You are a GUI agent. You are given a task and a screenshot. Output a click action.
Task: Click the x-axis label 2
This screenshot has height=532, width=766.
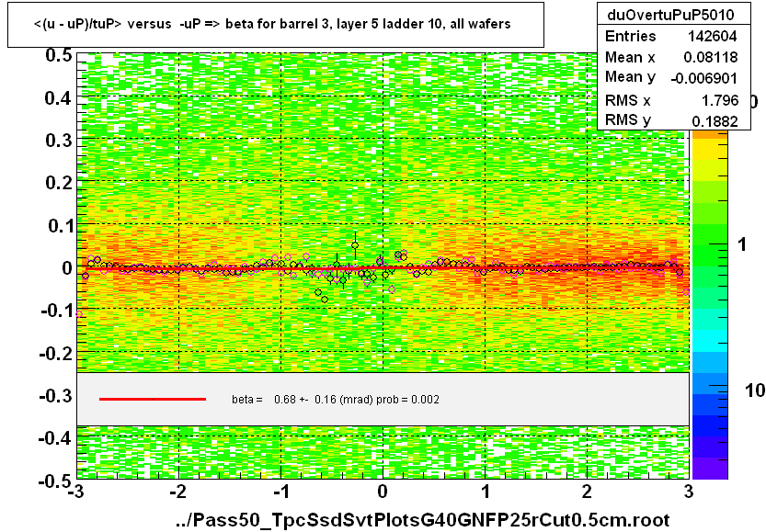(587, 491)
